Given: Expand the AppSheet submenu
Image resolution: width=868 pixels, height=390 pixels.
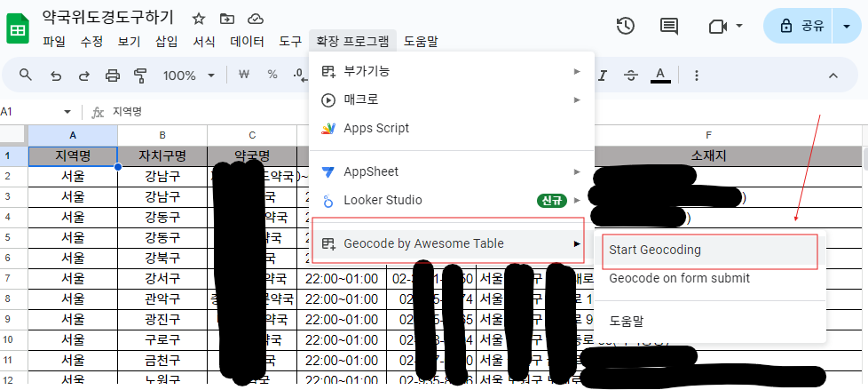Looking at the screenshot, I should [x=452, y=171].
